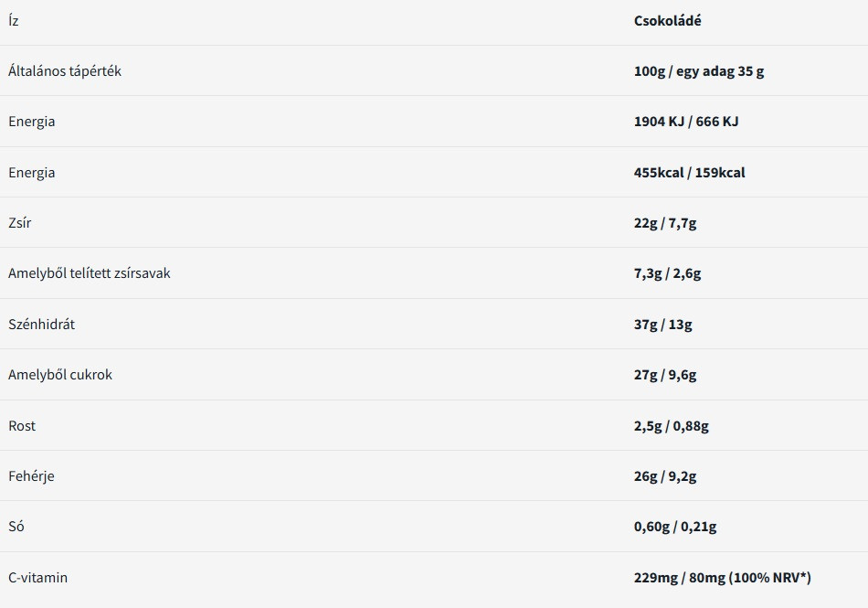Select the "Csokoládé" flavor value
Screen dimensions: 868x608
point(667,21)
